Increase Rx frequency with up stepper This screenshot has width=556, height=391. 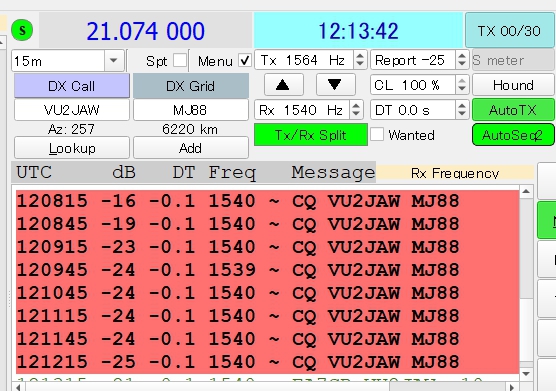click(x=356, y=106)
